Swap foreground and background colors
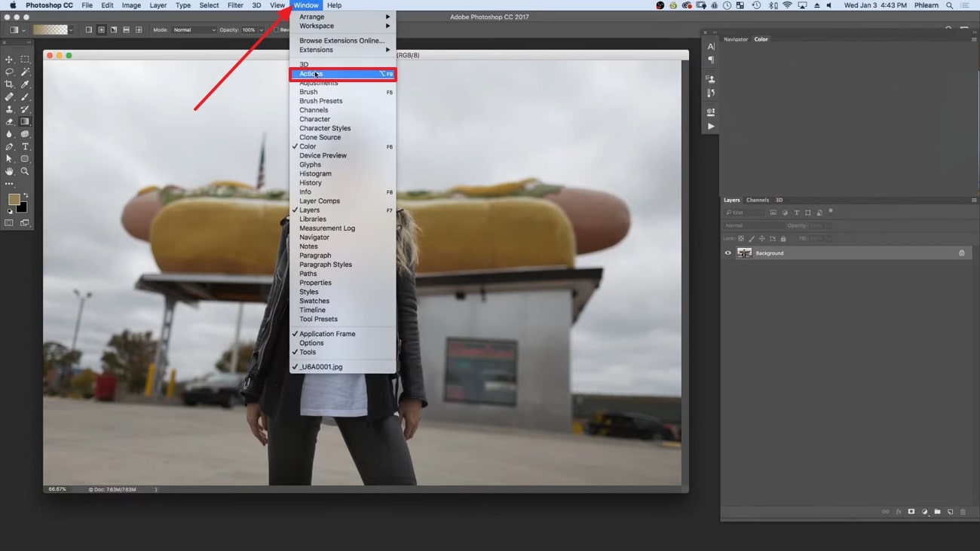 pyautogui.click(x=26, y=195)
